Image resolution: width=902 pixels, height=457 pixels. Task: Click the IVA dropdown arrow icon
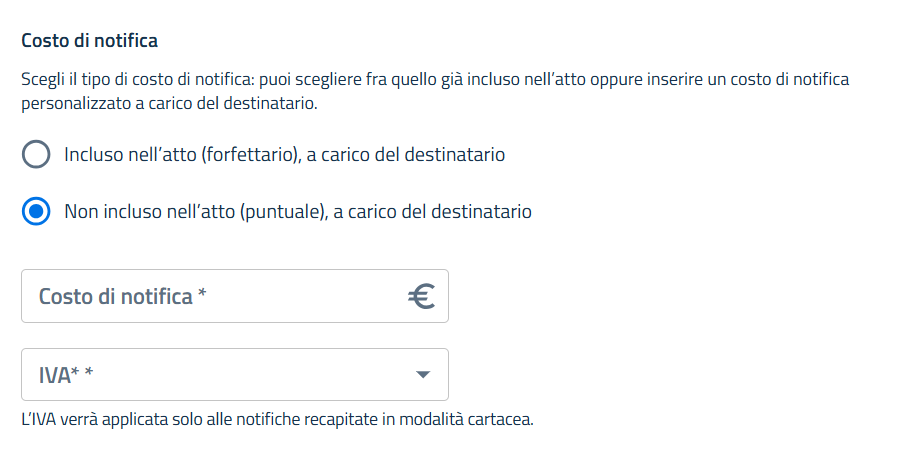coord(423,375)
